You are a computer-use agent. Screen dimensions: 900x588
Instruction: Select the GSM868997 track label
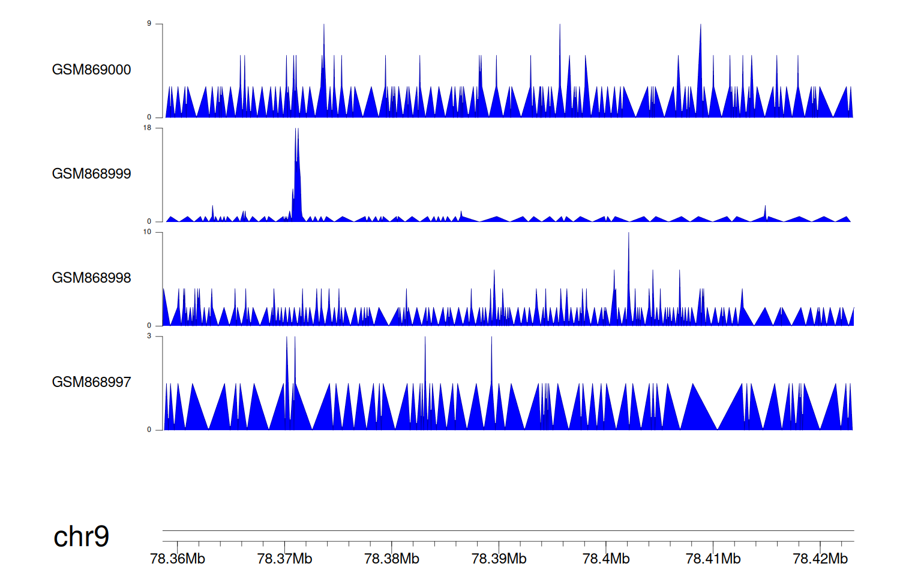click(91, 382)
